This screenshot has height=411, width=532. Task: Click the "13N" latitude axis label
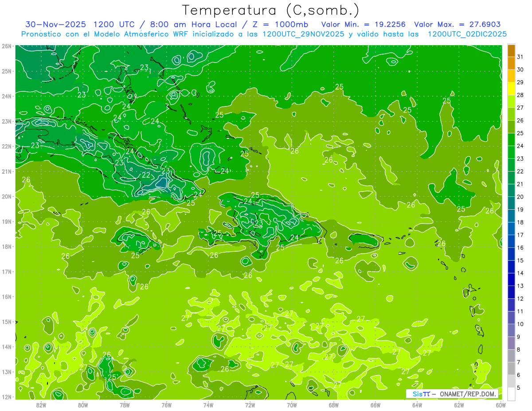tap(6, 372)
